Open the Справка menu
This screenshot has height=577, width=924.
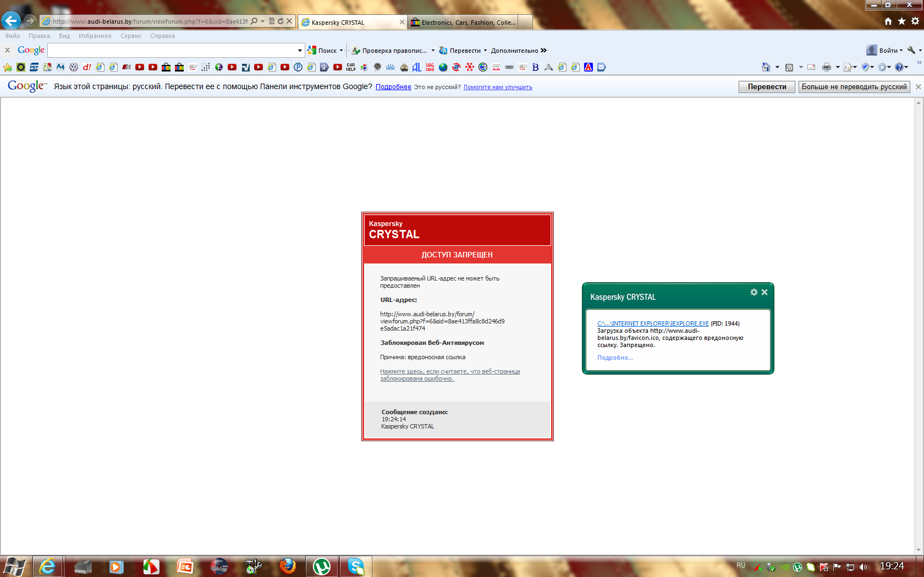tap(162, 36)
